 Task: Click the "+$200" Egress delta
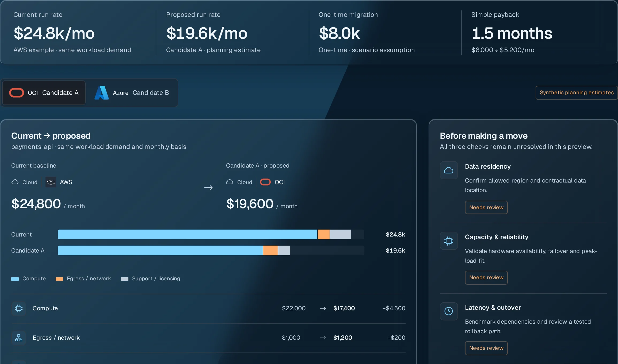point(396,338)
